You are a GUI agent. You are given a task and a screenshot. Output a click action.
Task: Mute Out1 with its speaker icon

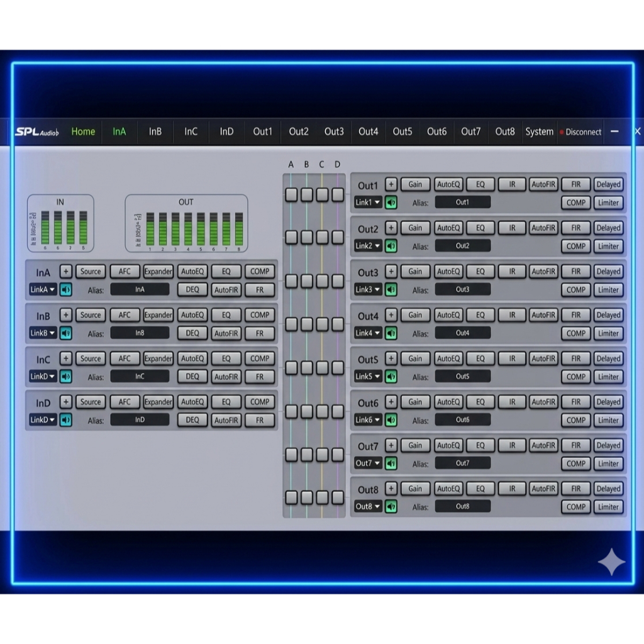point(391,203)
